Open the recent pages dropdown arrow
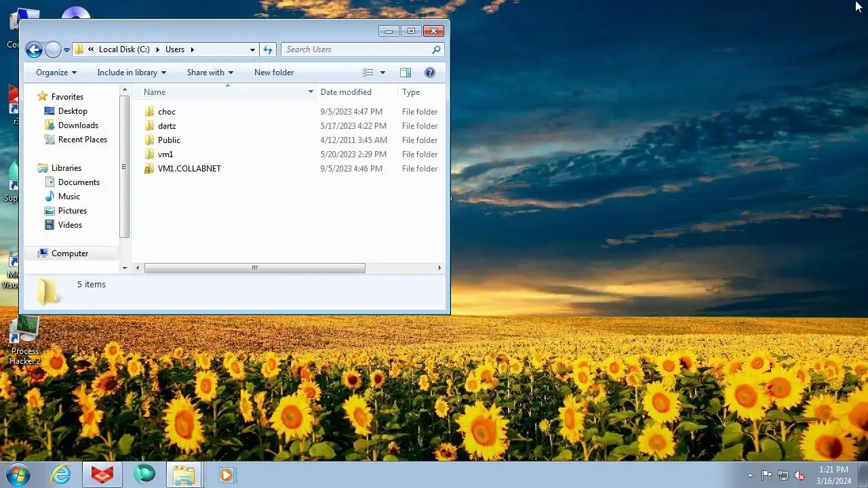The height and width of the screenshot is (488, 868). 66,50
